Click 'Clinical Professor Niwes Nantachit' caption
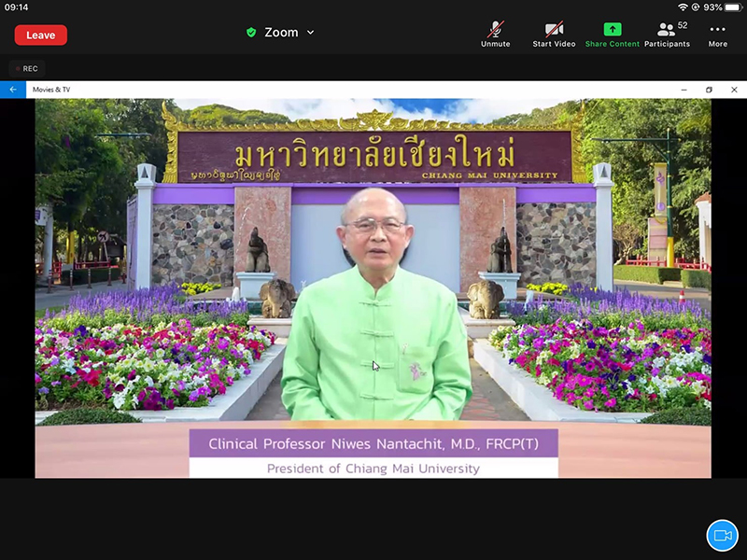 (x=373, y=444)
